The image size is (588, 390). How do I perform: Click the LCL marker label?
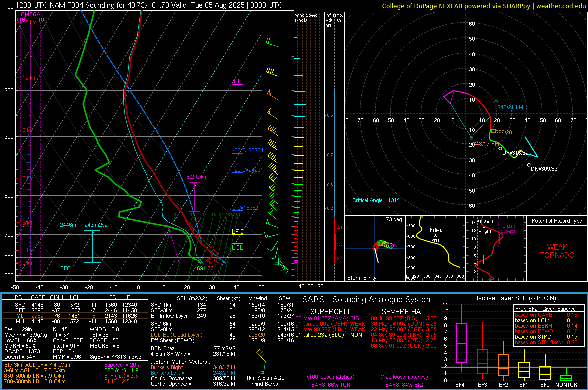point(237,247)
